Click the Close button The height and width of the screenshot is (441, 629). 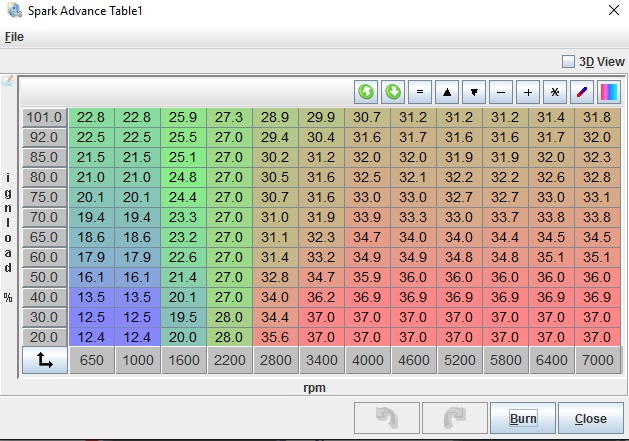click(x=590, y=418)
